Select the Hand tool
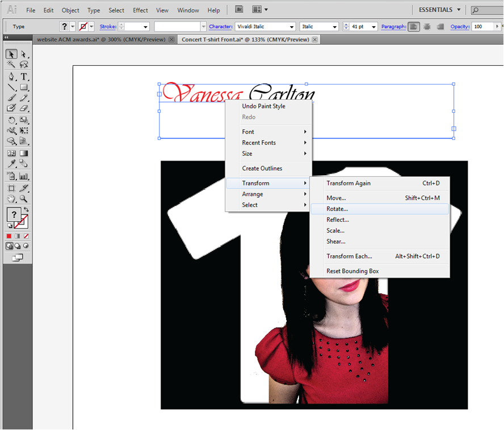The height and width of the screenshot is (430, 504). 11,199
